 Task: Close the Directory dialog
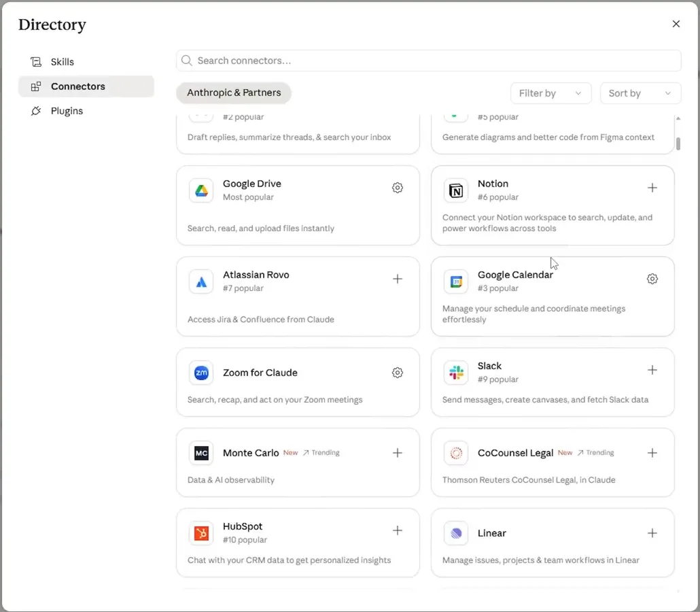[x=676, y=24]
